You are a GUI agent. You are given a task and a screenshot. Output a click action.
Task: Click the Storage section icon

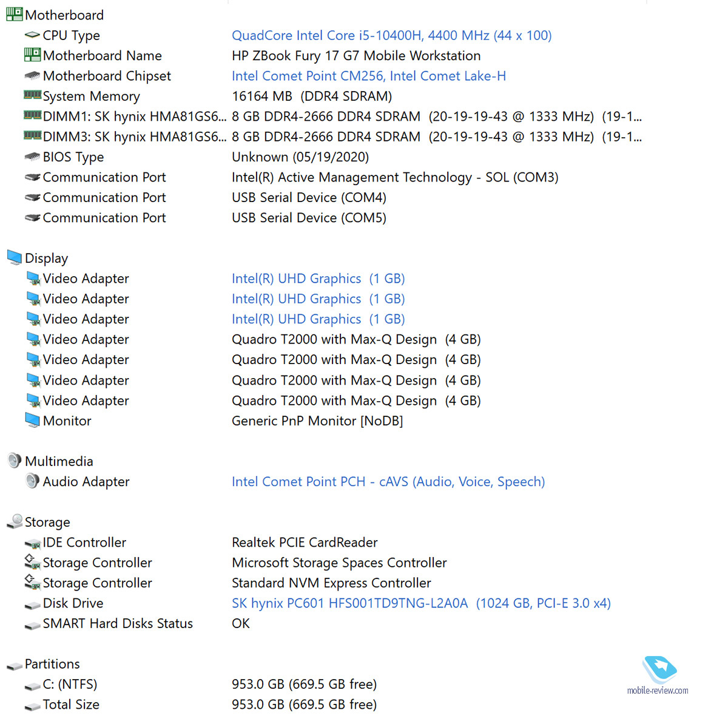coord(15,521)
